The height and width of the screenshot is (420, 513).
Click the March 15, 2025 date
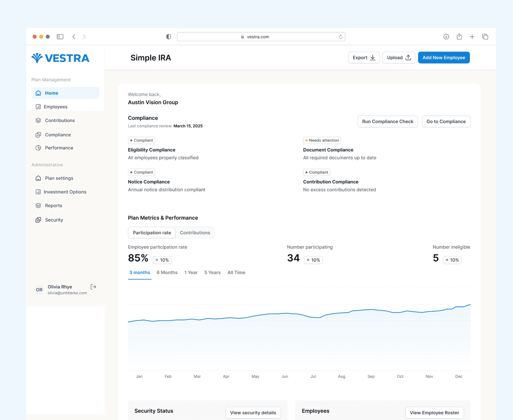click(x=188, y=126)
